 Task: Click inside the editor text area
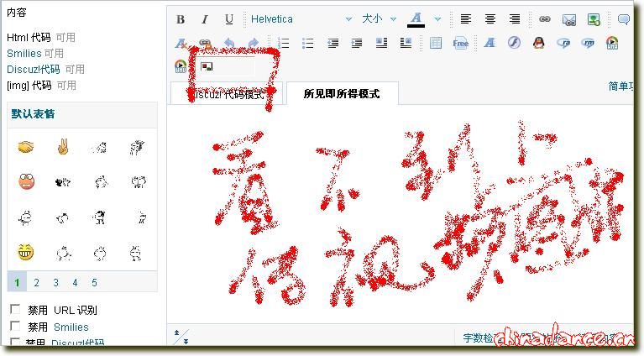pos(400,213)
